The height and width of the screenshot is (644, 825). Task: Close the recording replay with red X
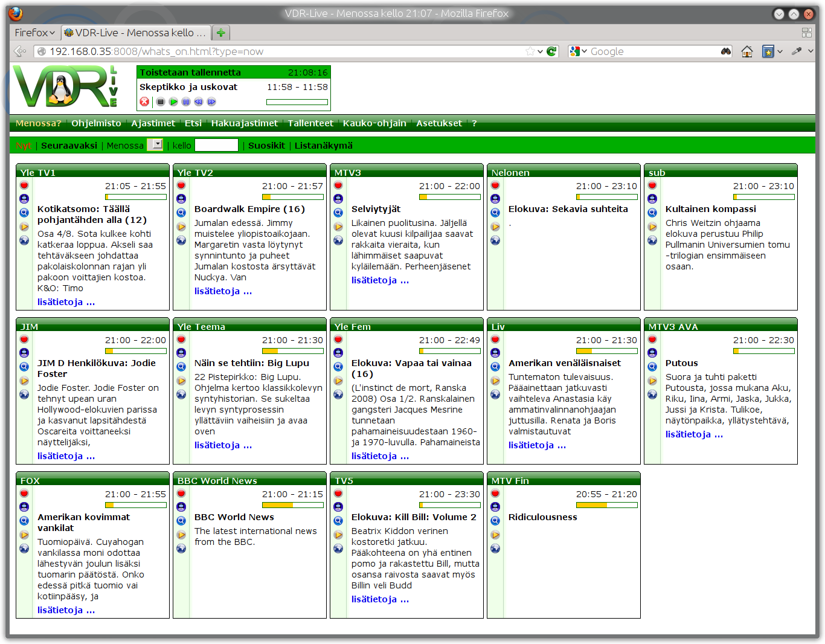(x=144, y=101)
